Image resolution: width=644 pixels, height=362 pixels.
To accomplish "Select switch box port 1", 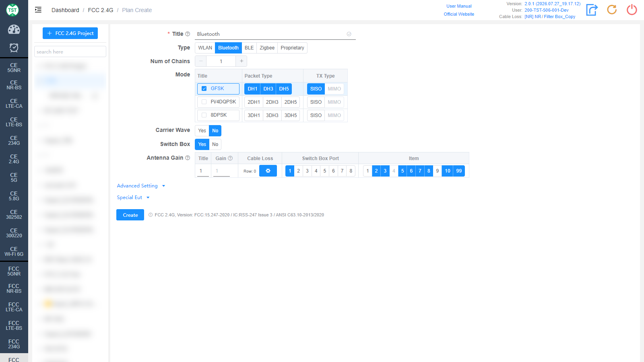I will 290,171.
